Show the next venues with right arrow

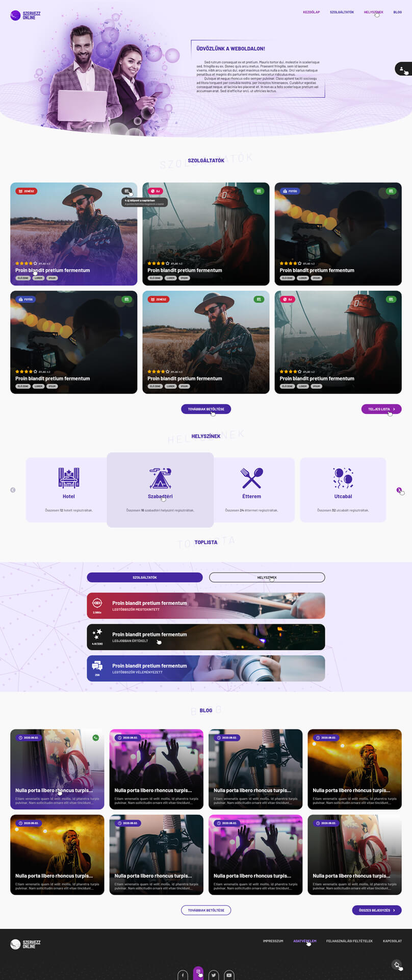click(x=399, y=490)
